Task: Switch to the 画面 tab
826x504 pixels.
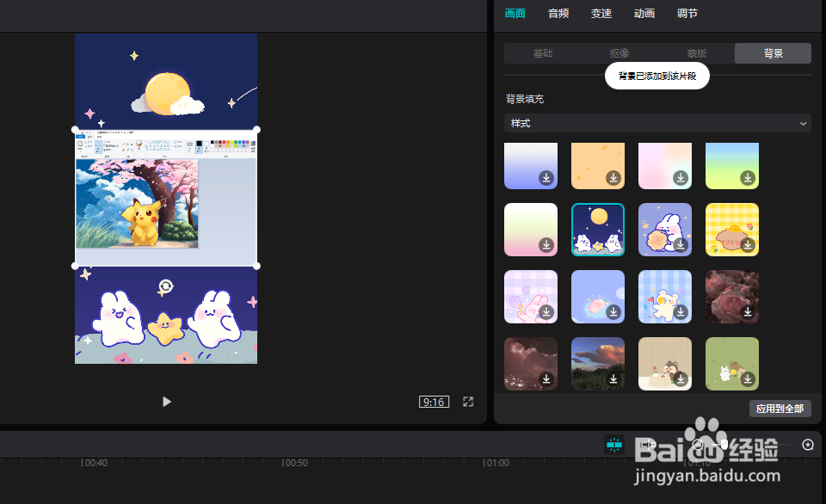Action: [x=515, y=14]
